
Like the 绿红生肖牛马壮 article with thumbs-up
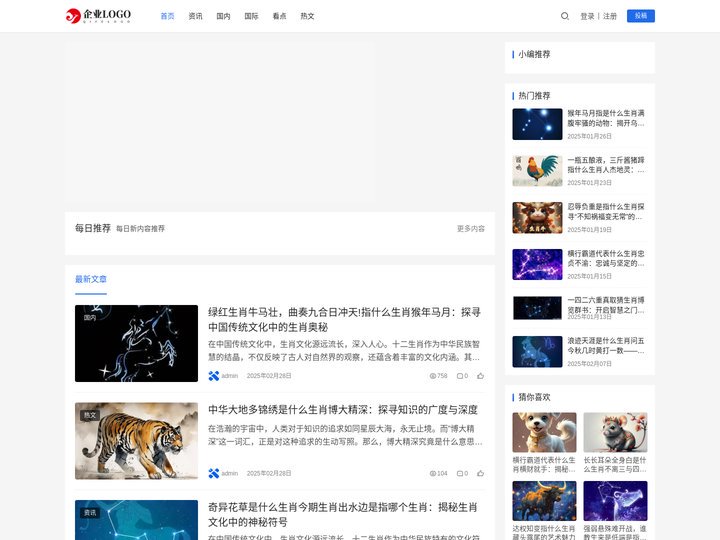coord(480,376)
